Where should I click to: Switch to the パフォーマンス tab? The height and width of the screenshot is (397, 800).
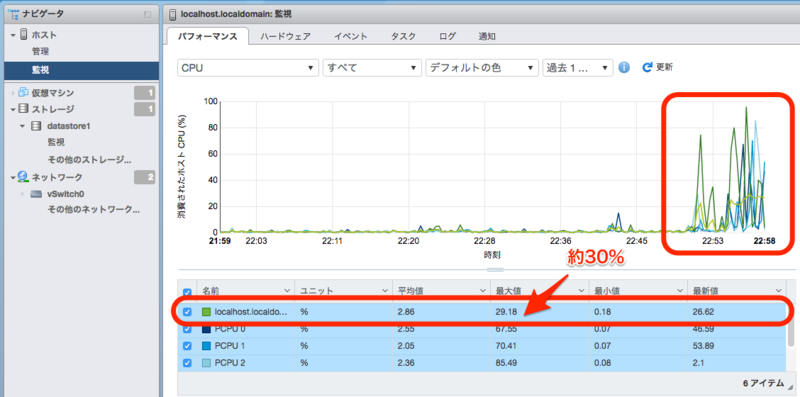(x=208, y=37)
